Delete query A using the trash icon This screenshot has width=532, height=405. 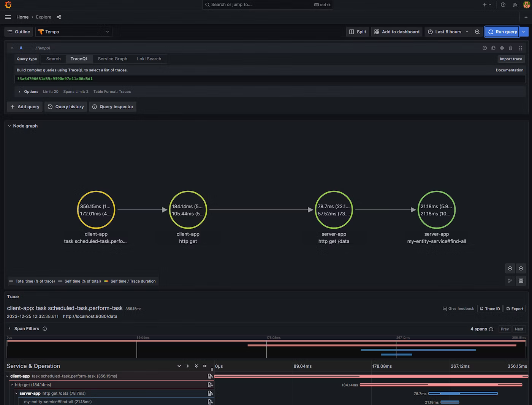(510, 48)
